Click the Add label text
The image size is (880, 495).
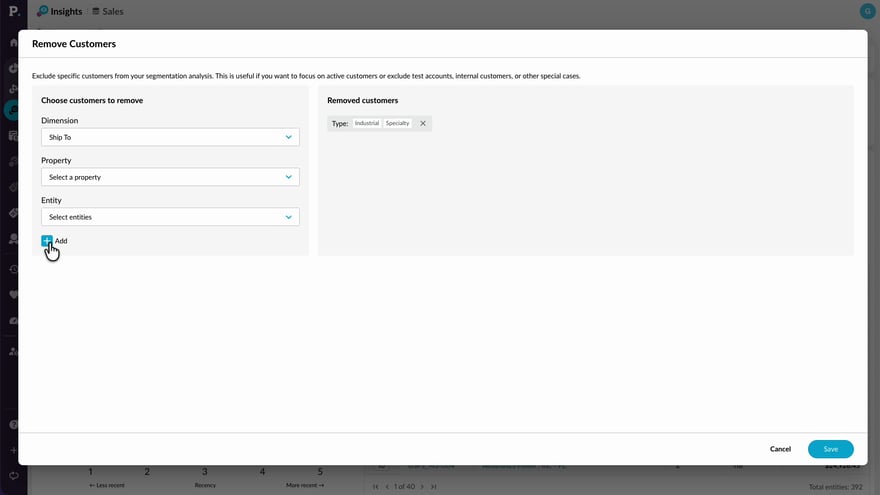pos(61,241)
